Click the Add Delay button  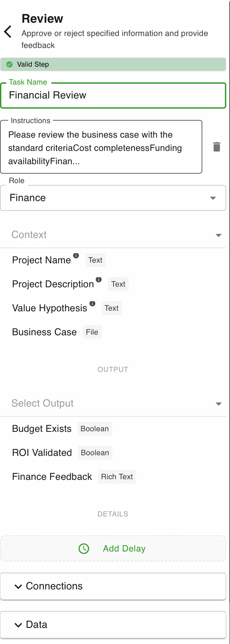tap(113, 549)
